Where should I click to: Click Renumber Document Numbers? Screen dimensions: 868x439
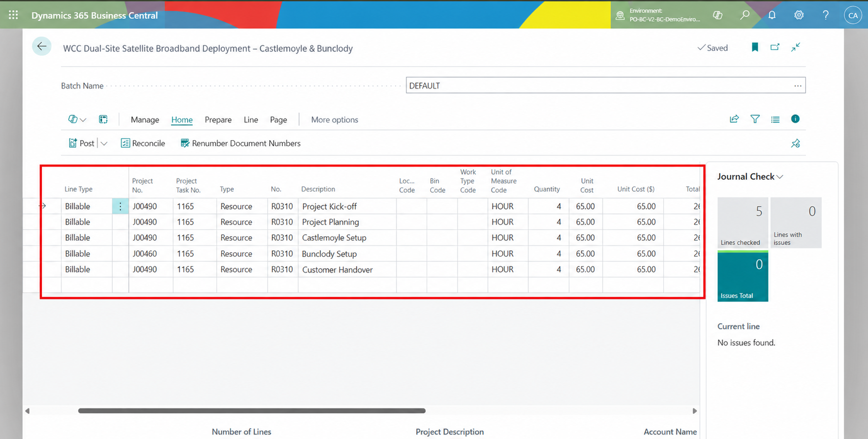pos(241,143)
